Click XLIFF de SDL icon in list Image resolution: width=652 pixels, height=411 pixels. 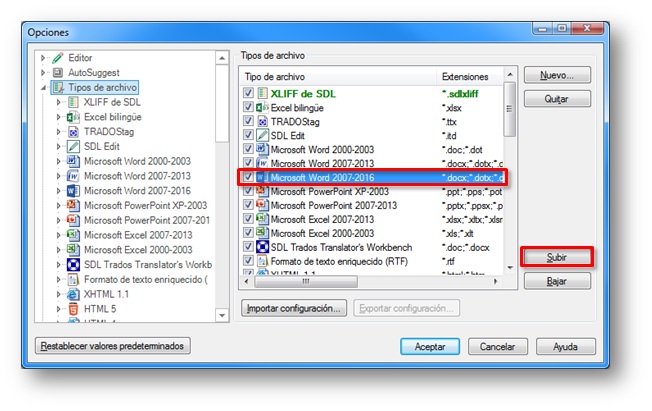pyautogui.click(x=262, y=94)
